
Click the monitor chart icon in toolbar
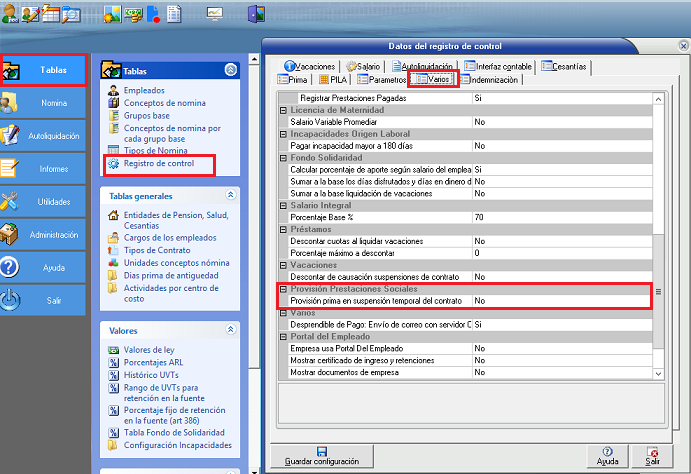pyautogui.click(x=214, y=14)
